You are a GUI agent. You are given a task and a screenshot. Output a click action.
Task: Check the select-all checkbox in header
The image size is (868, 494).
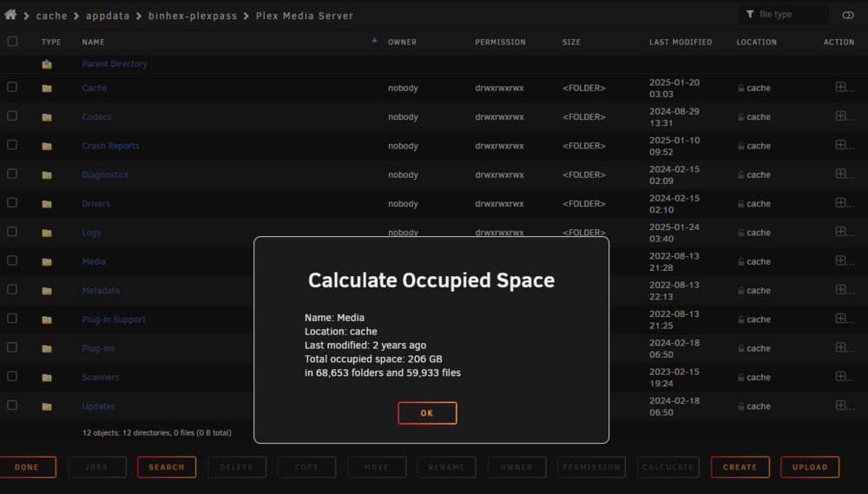pos(12,42)
